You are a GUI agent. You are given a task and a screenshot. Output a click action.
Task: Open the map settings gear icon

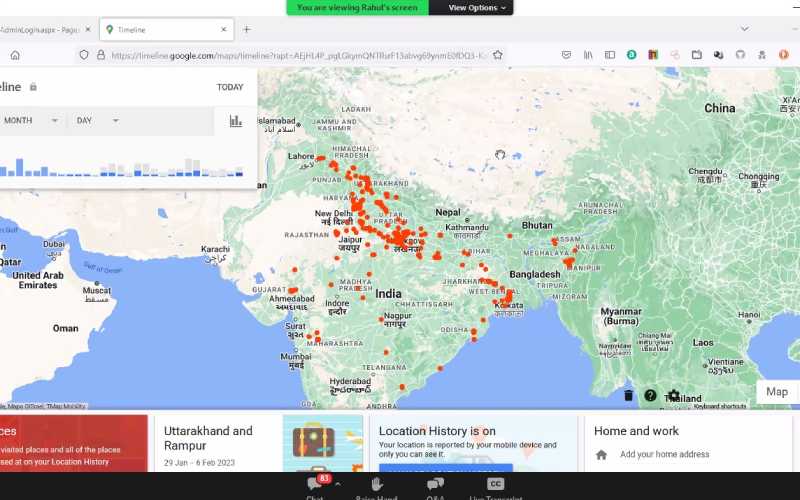pos(674,395)
